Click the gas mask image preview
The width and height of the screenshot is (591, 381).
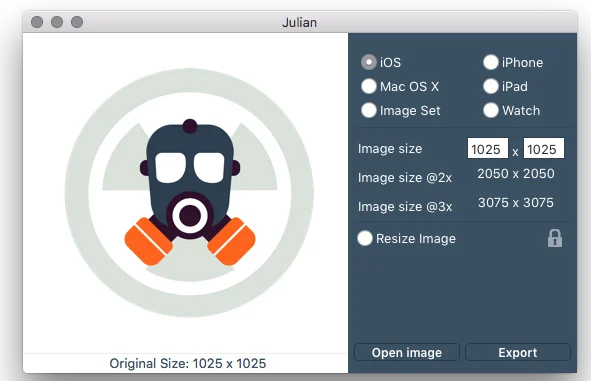pos(189,193)
